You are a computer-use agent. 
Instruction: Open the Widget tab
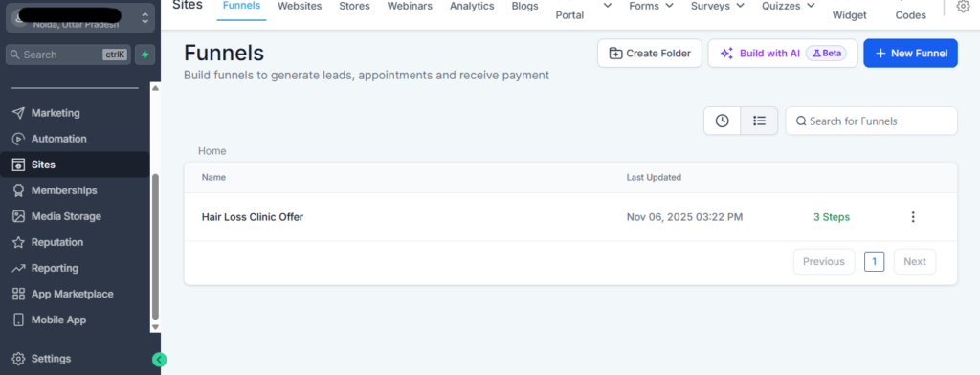click(x=850, y=15)
